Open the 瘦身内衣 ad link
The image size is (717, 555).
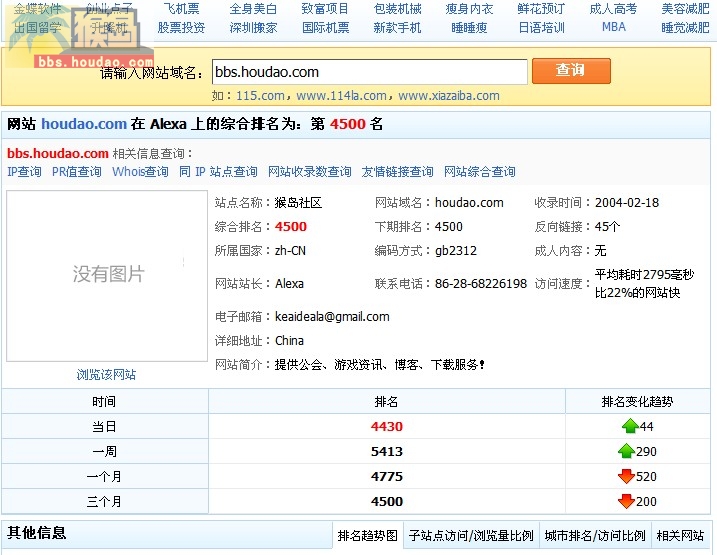[469, 9]
